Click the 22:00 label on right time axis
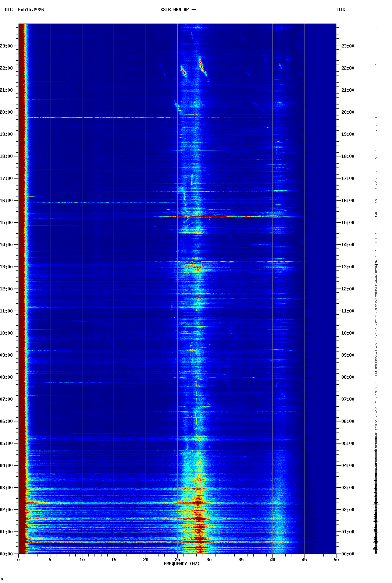The width and height of the screenshot is (392, 583). click(x=348, y=68)
